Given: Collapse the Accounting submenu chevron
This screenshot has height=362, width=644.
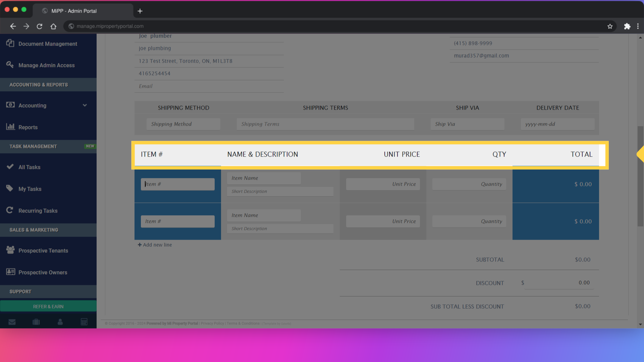Looking at the screenshot, I should (85, 105).
